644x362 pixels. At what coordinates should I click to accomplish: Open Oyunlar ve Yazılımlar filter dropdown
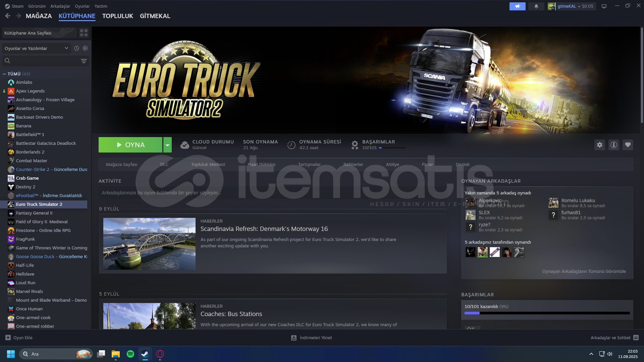pyautogui.click(x=37, y=48)
